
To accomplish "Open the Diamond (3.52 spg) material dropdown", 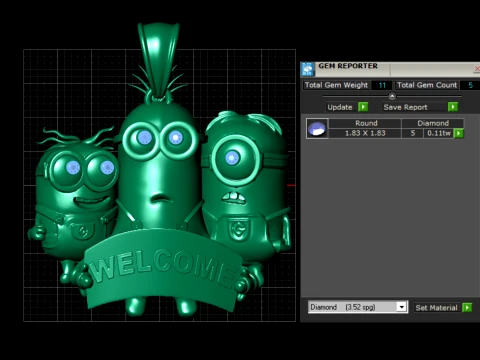I will click(358, 307).
